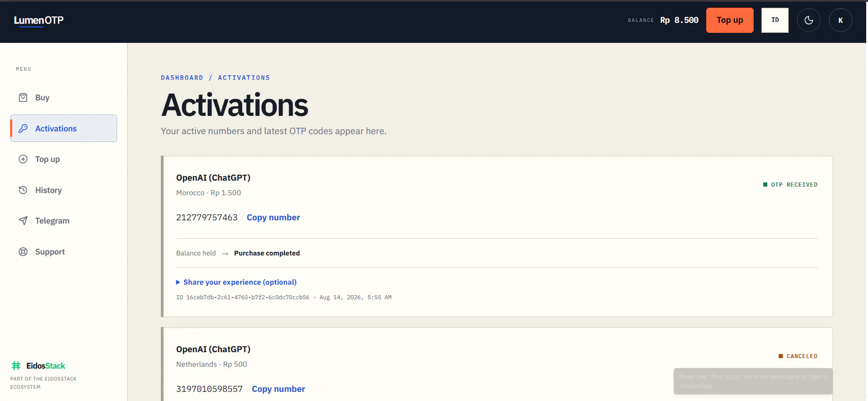Open the Buy menu item
The height and width of the screenshot is (401, 868).
click(x=64, y=97)
